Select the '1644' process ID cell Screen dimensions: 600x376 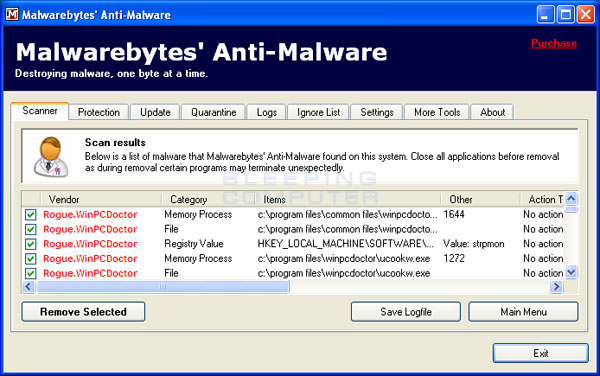[x=454, y=215]
